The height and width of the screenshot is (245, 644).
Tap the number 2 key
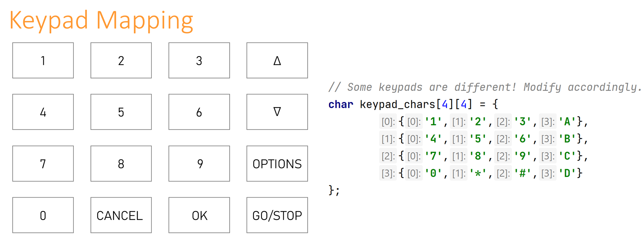[121, 61]
